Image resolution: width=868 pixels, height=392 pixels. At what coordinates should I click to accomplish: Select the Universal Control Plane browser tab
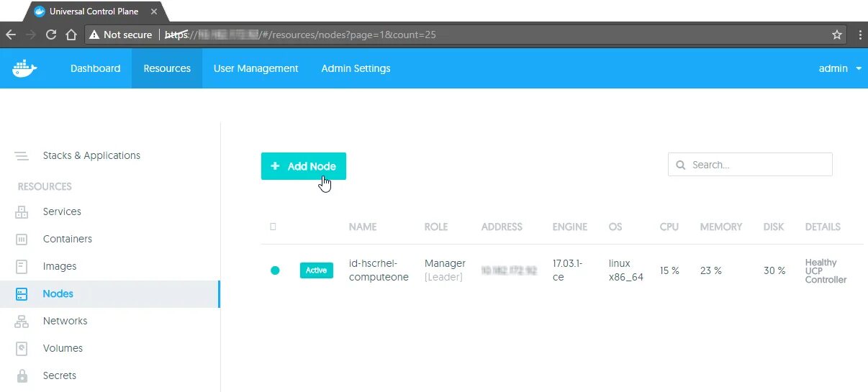pyautogui.click(x=94, y=12)
